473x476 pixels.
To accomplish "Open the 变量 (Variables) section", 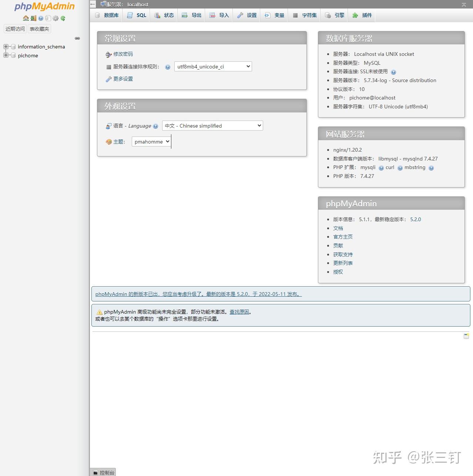I will tap(274, 15).
